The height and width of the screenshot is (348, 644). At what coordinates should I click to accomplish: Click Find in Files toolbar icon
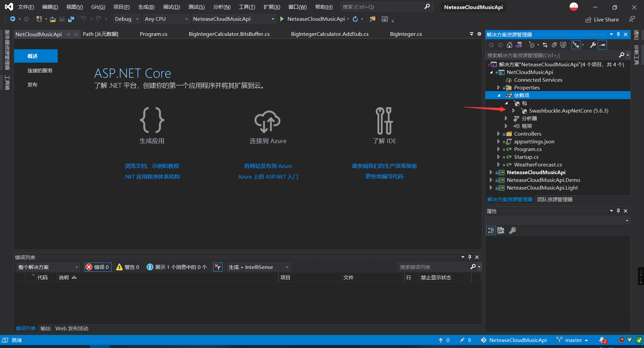coord(372,19)
